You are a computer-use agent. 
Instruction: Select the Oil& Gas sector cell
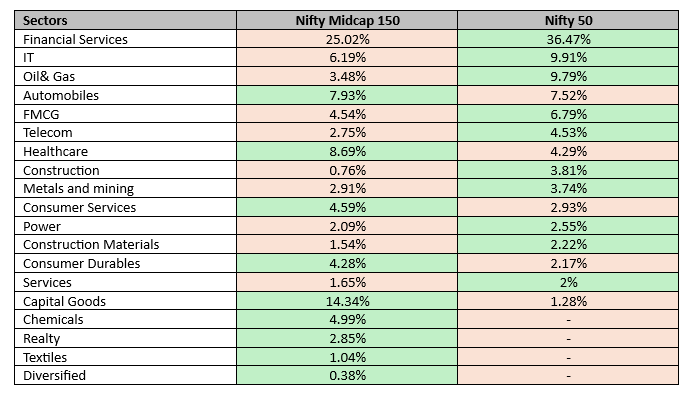[50, 76]
